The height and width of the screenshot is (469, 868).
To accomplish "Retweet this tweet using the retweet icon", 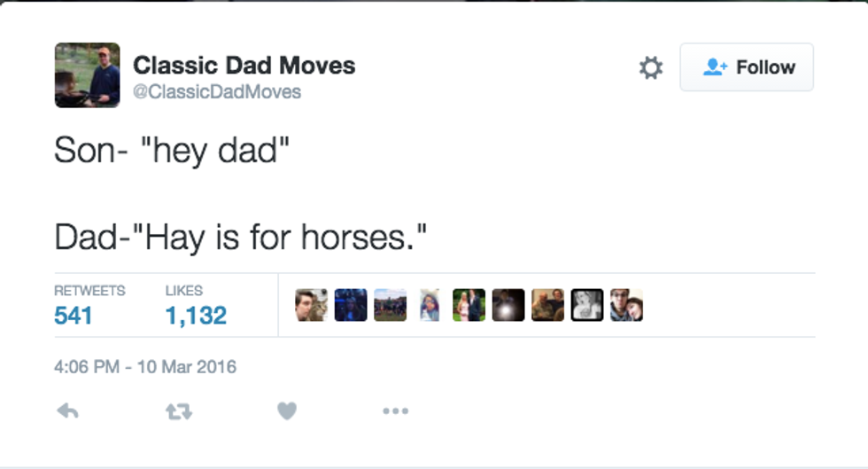I will pos(178,410).
